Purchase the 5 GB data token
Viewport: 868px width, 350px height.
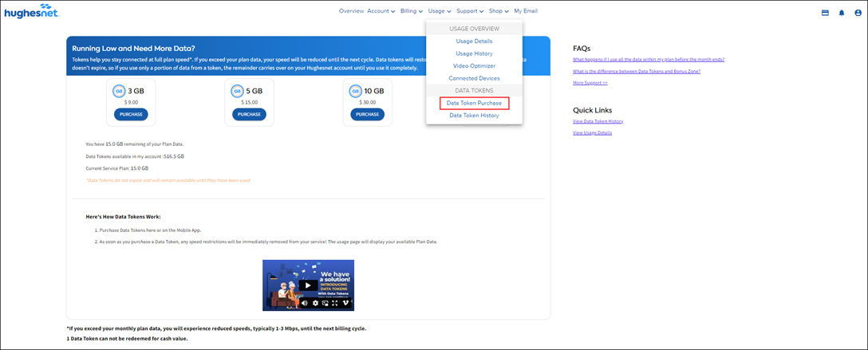tap(249, 115)
